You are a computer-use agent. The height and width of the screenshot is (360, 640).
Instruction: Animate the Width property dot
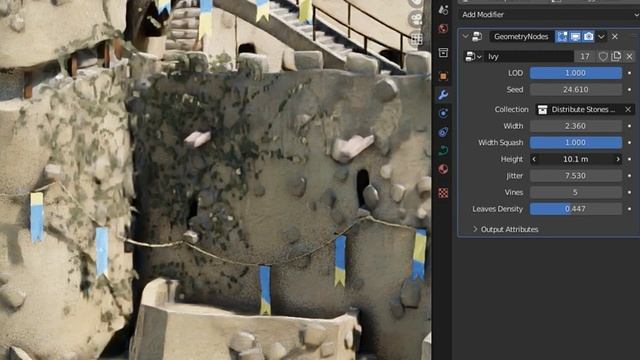click(629, 126)
